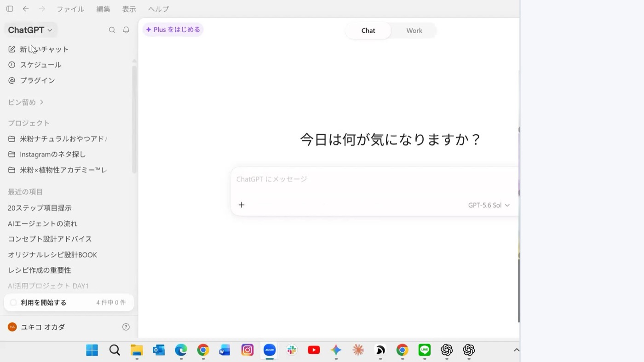Open chat AIエージェントの流れ
This screenshot has height=362, width=644.
coord(43,224)
